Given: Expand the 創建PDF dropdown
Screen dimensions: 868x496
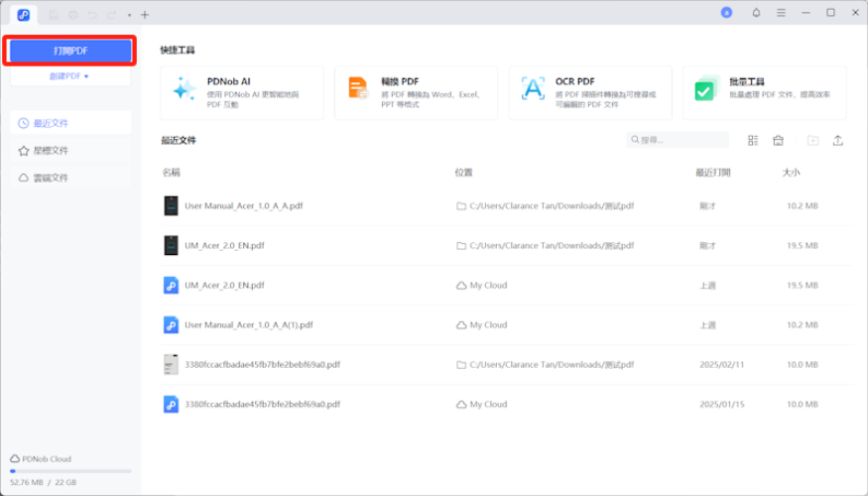Looking at the screenshot, I should (x=69, y=75).
